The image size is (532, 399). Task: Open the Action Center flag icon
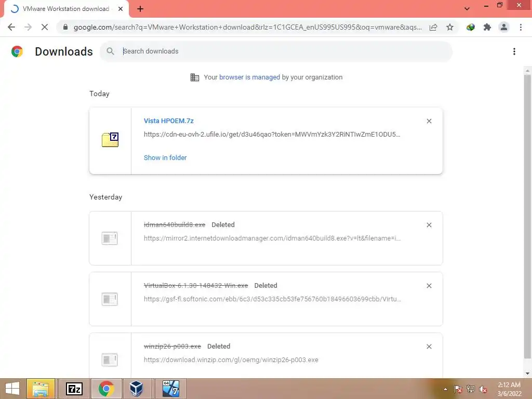(458, 389)
